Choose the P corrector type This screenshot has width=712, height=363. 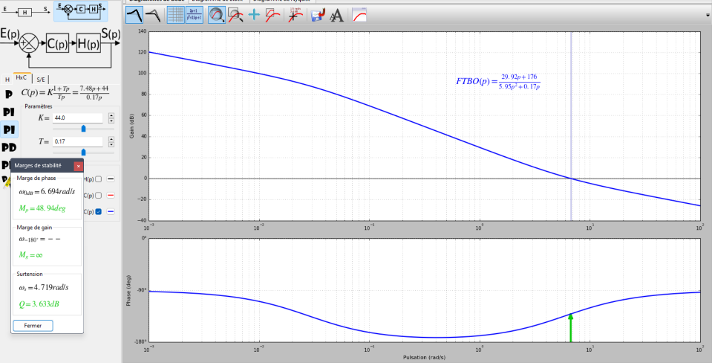click(8, 94)
